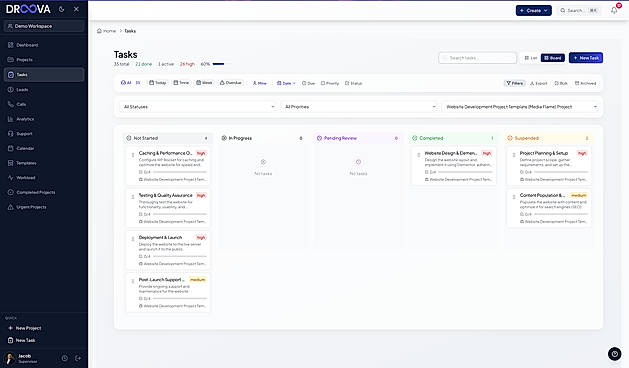The height and width of the screenshot is (368, 629).
Task: Open the Website Development Project filter dropdown
Action: [x=521, y=107]
